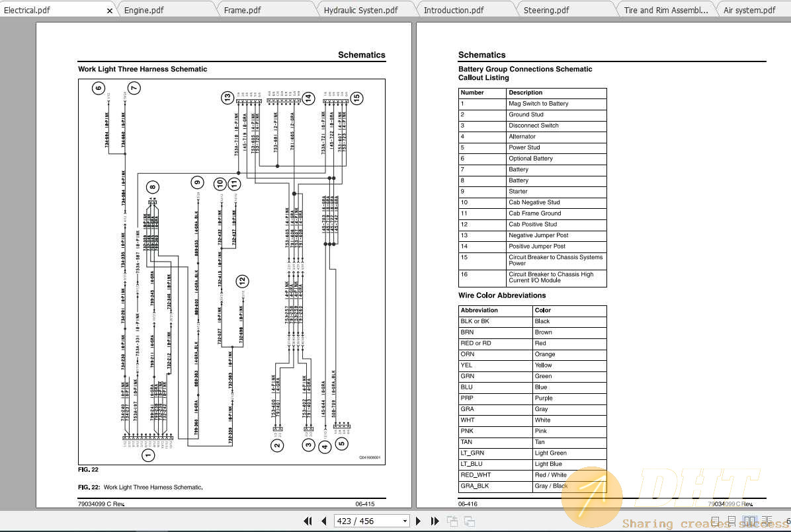The height and width of the screenshot is (532, 791).
Task: Open the Tire and Rim Assembl... tab
Action: [x=666, y=10]
